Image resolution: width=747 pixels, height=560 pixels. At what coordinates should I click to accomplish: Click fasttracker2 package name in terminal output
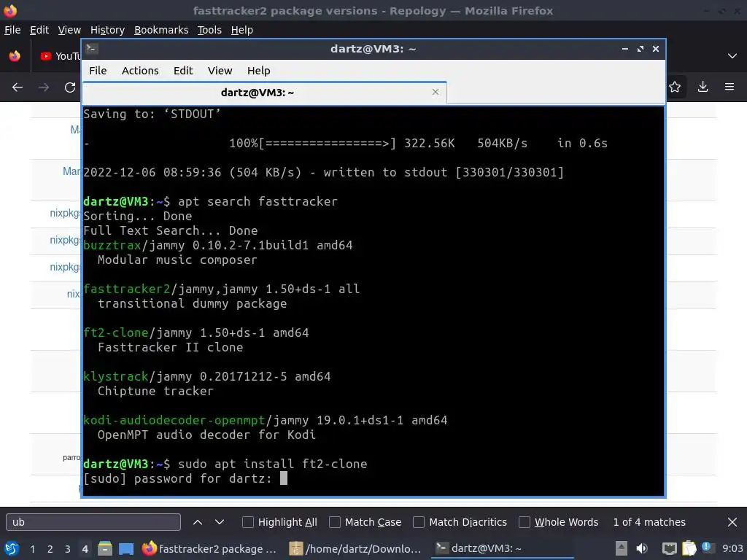tap(126, 289)
